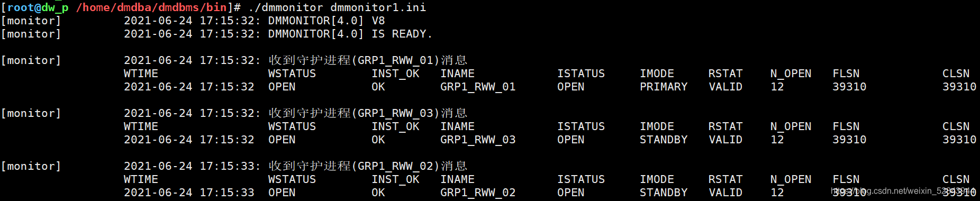Image resolution: width=980 pixels, height=201 pixels.
Task: Click CLSN value 39310 in GRP1_RWW_03 row
Action: click(x=959, y=140)
